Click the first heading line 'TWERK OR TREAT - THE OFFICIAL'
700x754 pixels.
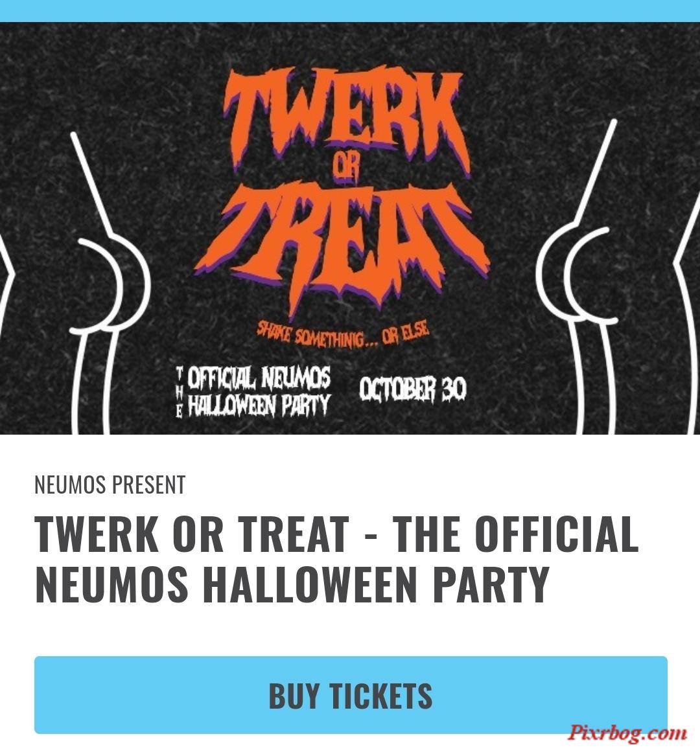(336, 534)
